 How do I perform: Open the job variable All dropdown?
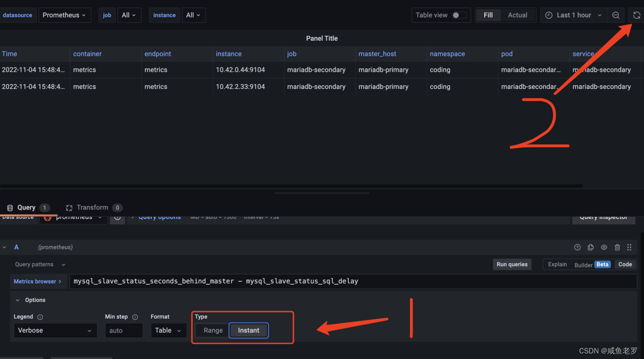tap(129, 15)
